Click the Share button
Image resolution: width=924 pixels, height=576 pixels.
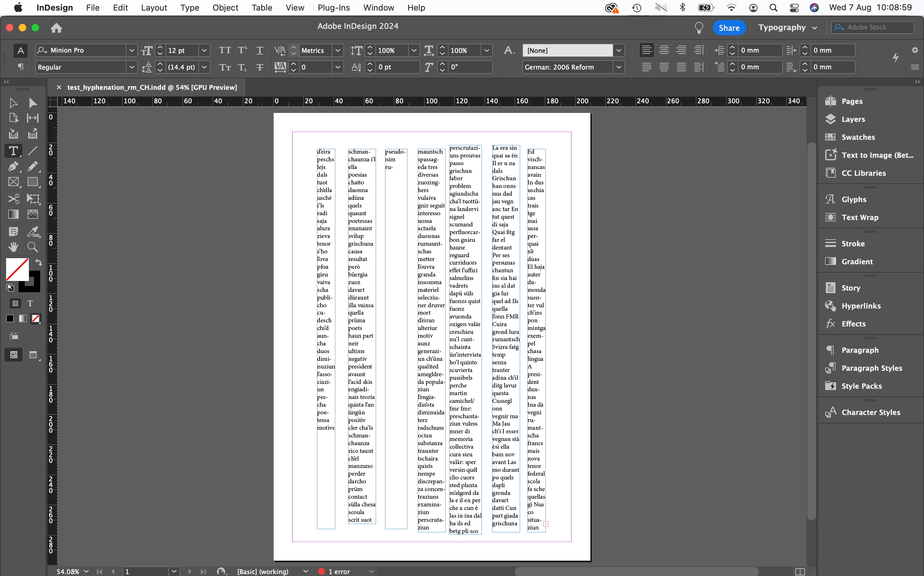pyautogui.click(x=729, y=28)
